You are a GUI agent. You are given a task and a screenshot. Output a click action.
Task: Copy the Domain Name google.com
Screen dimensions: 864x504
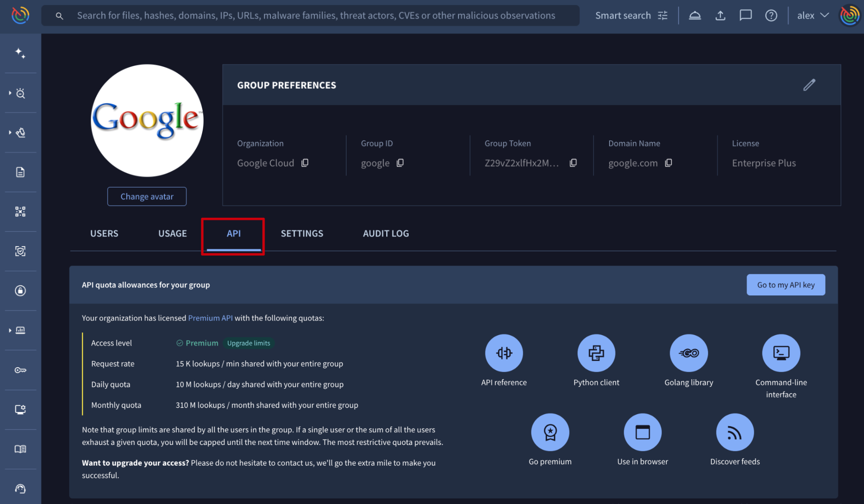tap(668, 163)
